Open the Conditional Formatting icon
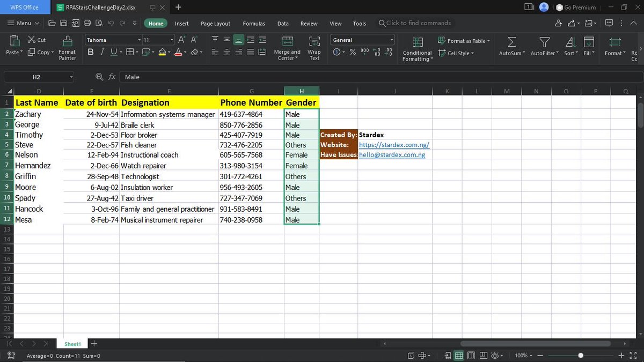This screenshot has width=644, height=362. tap(417, 42)
